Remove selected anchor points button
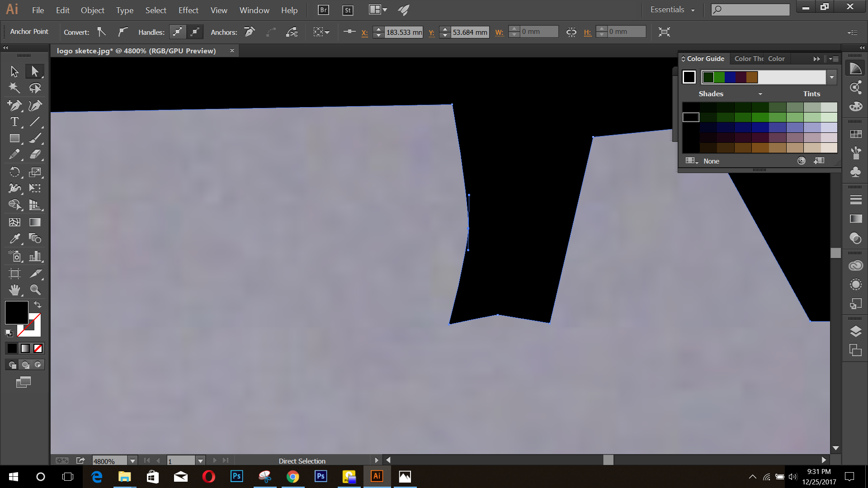Viewport: 868px width, 488px height. [249, 32]
